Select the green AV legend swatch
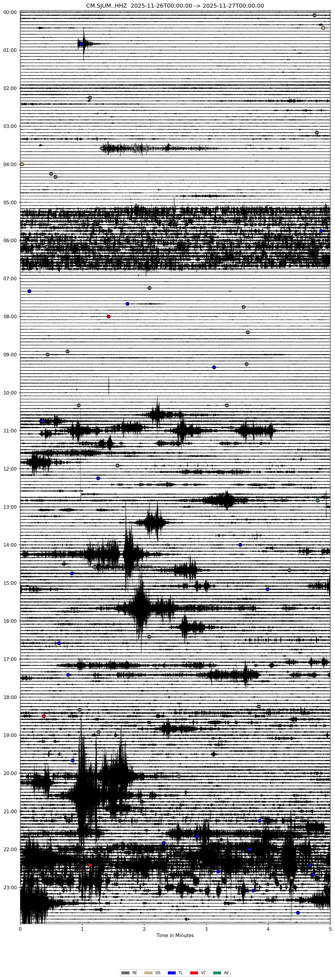The height and width of the screenshot is (980, 335). tap(217, 973)
